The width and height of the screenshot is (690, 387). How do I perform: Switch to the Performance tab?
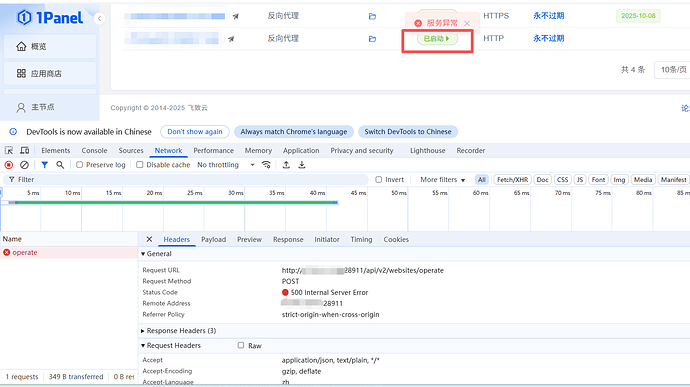tap(213, 151)
